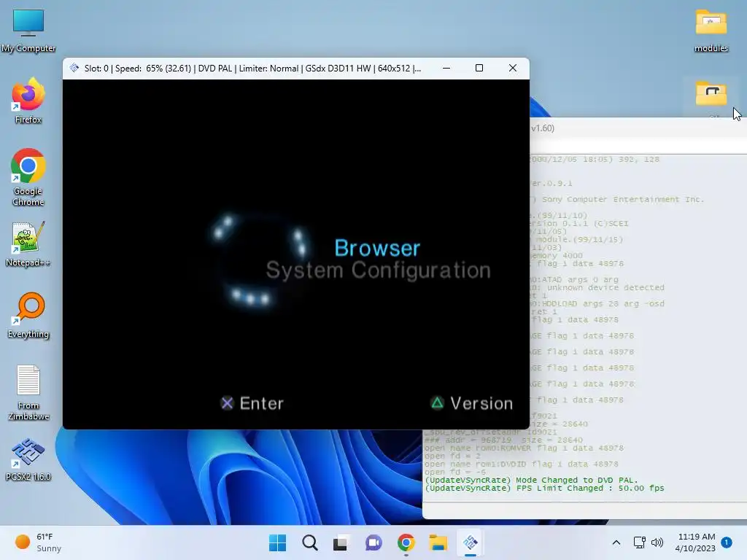Open the Firefox desktop shortcut
Screen dimensions: 747x560
pos(28,101)
